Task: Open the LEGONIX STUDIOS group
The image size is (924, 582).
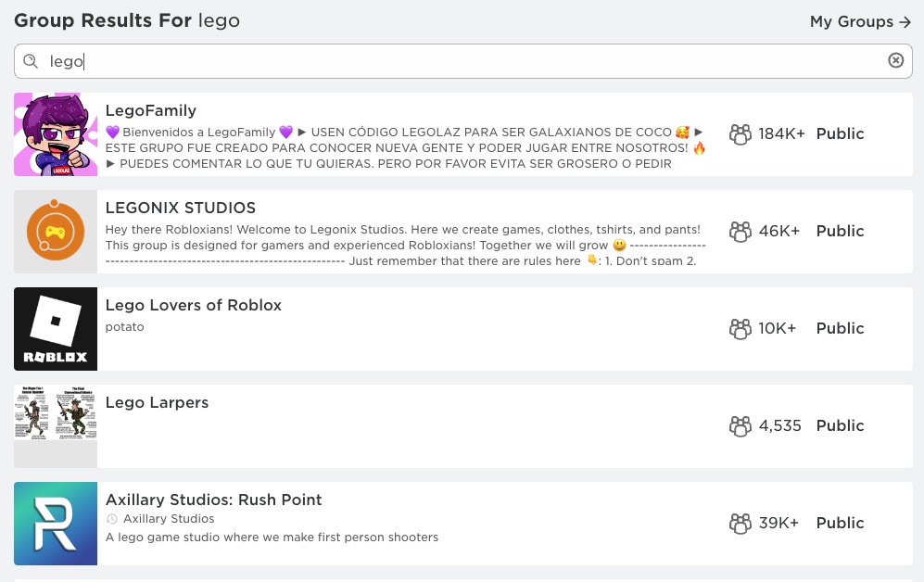Action: 180,208
